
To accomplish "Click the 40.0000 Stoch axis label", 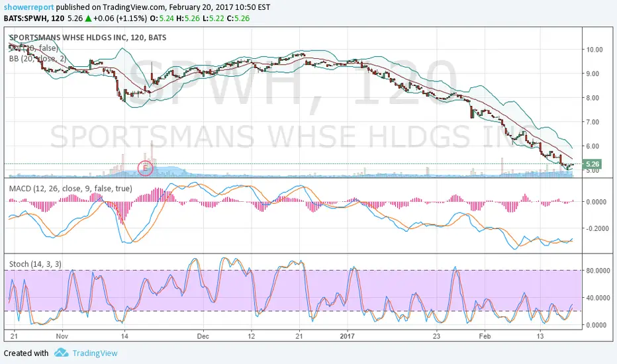I will (x=598, y=298).
